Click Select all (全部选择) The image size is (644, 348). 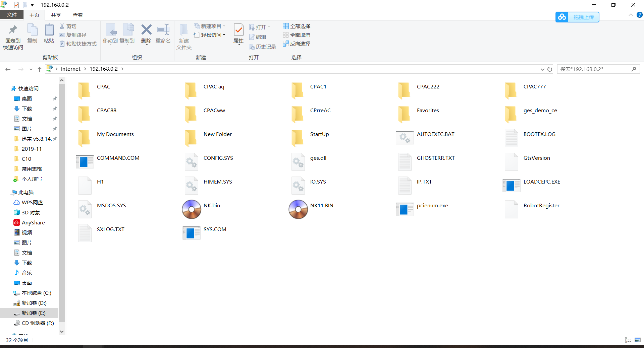(x=297, y=26)
